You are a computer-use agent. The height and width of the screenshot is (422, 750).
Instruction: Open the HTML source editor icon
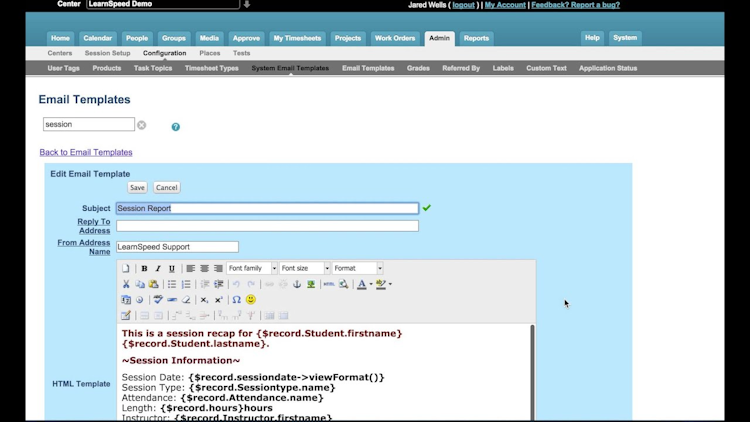329,284
